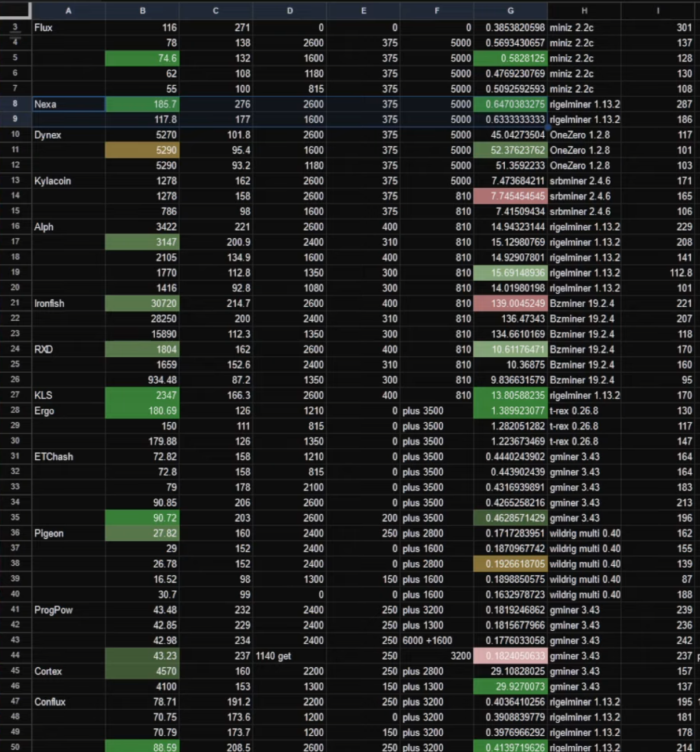Select row number 27

coord(16,395)
